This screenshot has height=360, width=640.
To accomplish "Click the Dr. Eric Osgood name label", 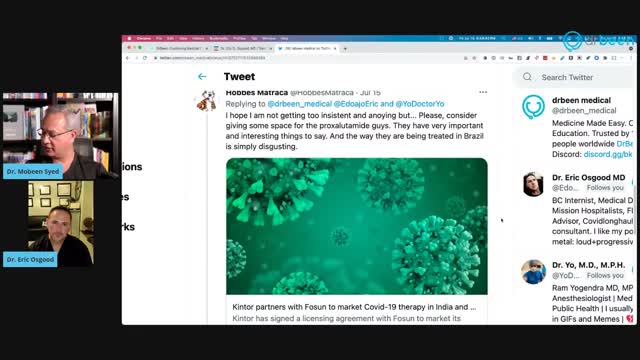I will pyautogui.click(x=30, y=260).
